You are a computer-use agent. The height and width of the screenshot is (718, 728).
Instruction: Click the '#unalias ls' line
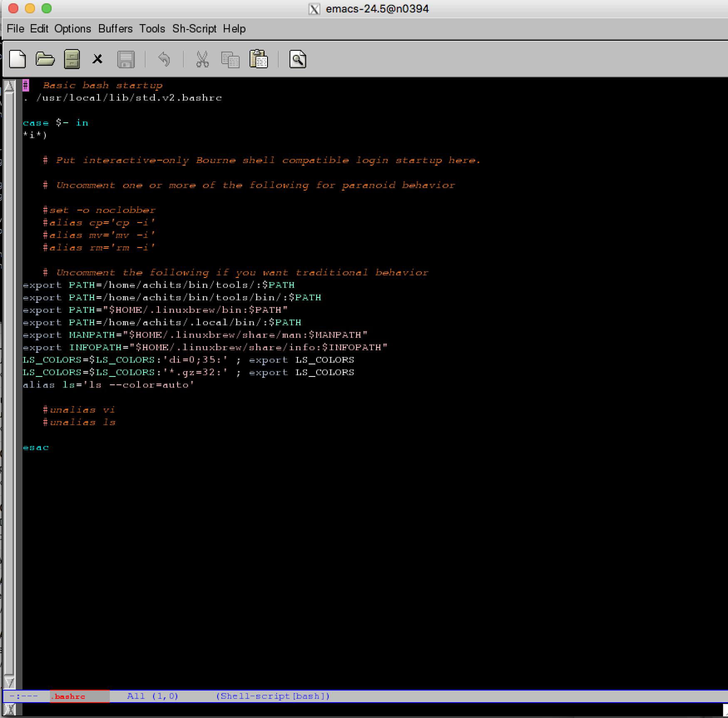click(x=79, y=422)
